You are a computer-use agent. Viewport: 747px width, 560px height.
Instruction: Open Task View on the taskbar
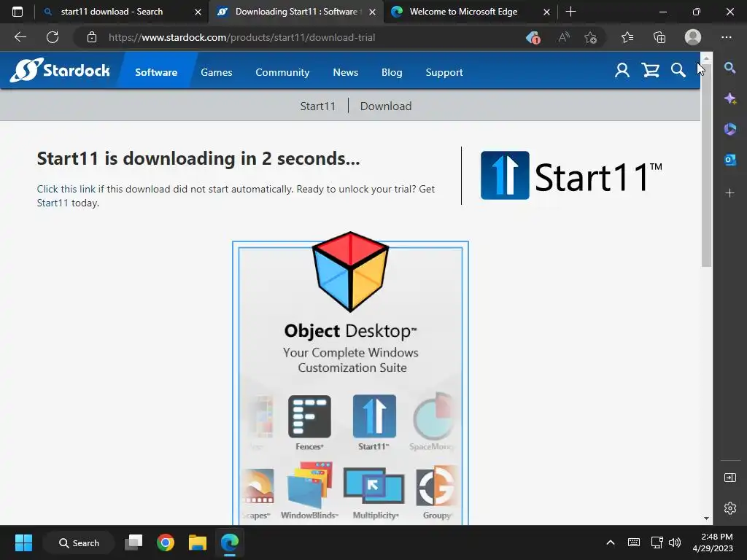[134, 542]
